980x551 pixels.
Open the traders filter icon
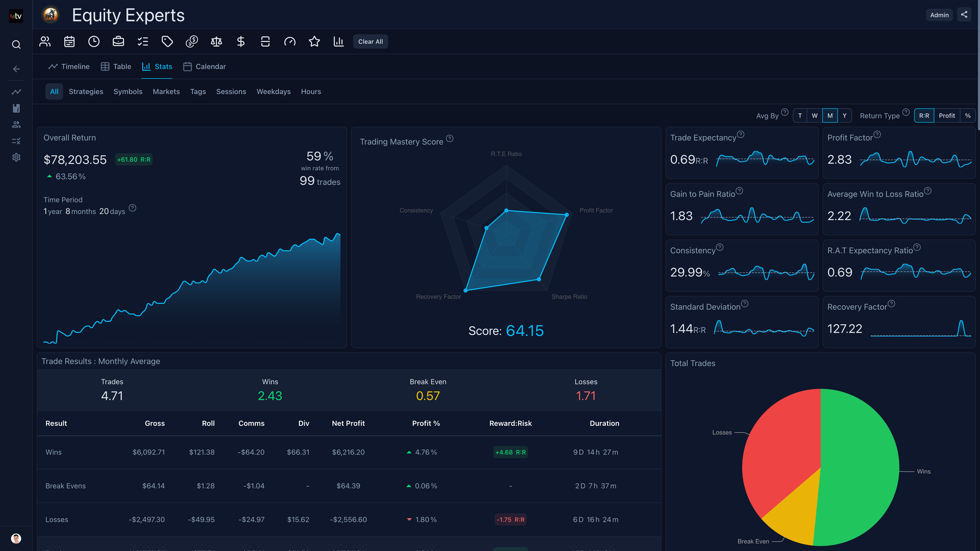pyautogui.click(x=45, y=41)
